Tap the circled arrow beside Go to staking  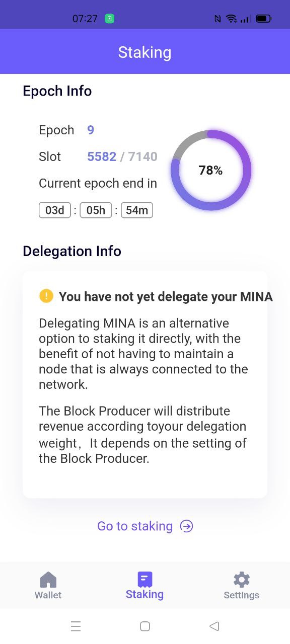(x=187, y=526)
